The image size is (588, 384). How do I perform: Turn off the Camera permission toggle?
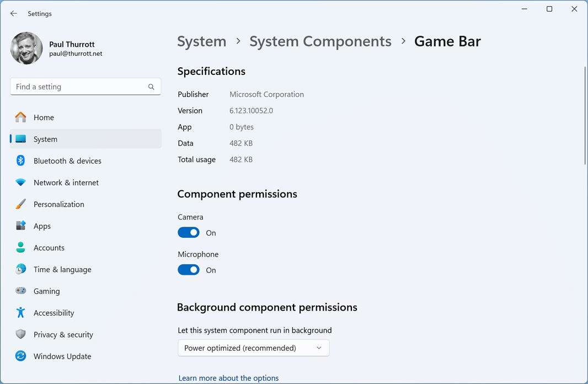click(189, 233)
